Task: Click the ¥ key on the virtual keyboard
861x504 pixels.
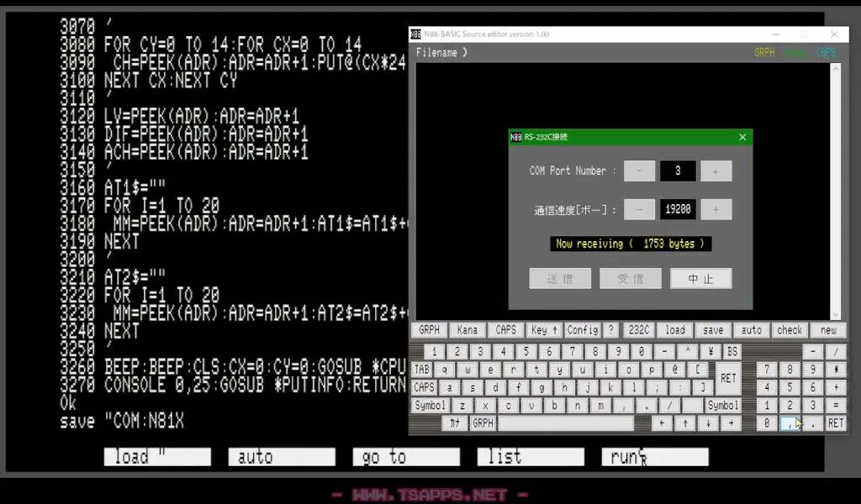Action: pos(710,351)
